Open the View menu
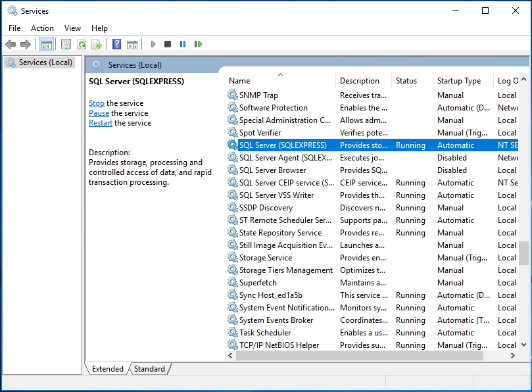Viewport: 532px width, 392px height. pyautogui.click(x=72, y=28)
